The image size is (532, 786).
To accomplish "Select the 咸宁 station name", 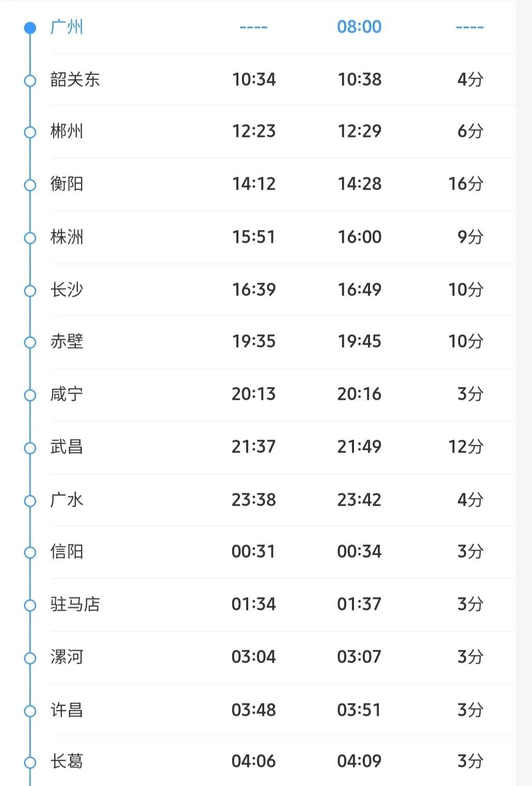I will 67,394.
